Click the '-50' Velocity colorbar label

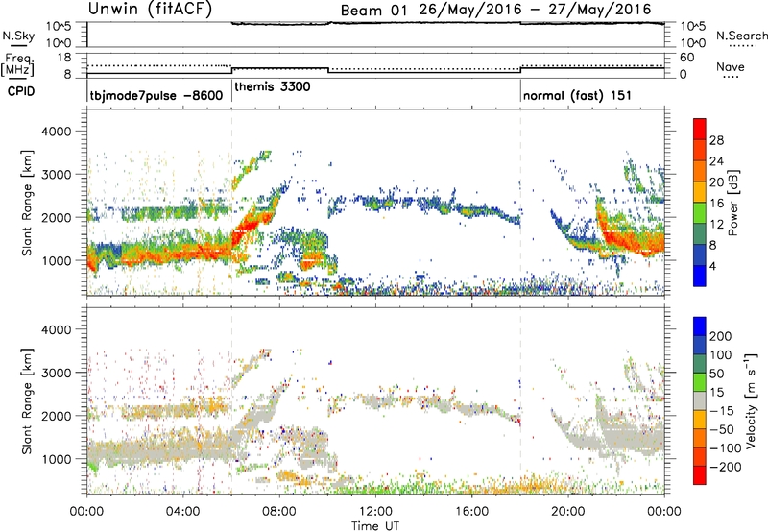(x=722, y=429)
